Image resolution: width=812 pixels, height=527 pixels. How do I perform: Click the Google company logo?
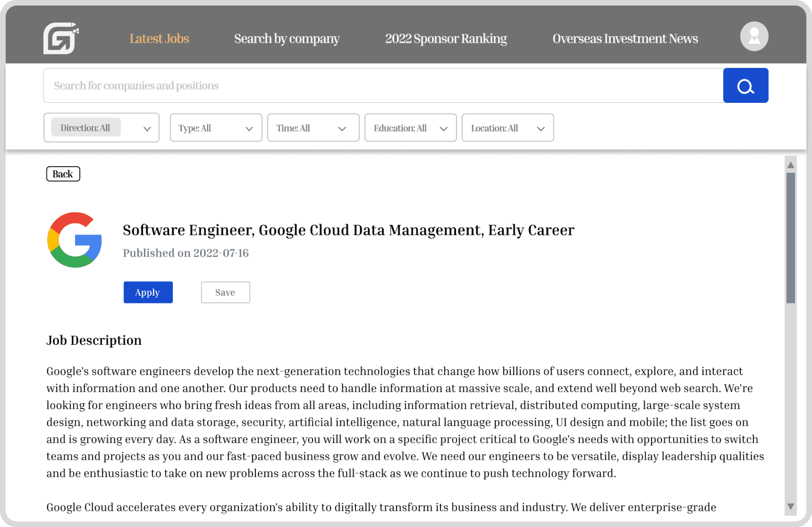point(74,240)
